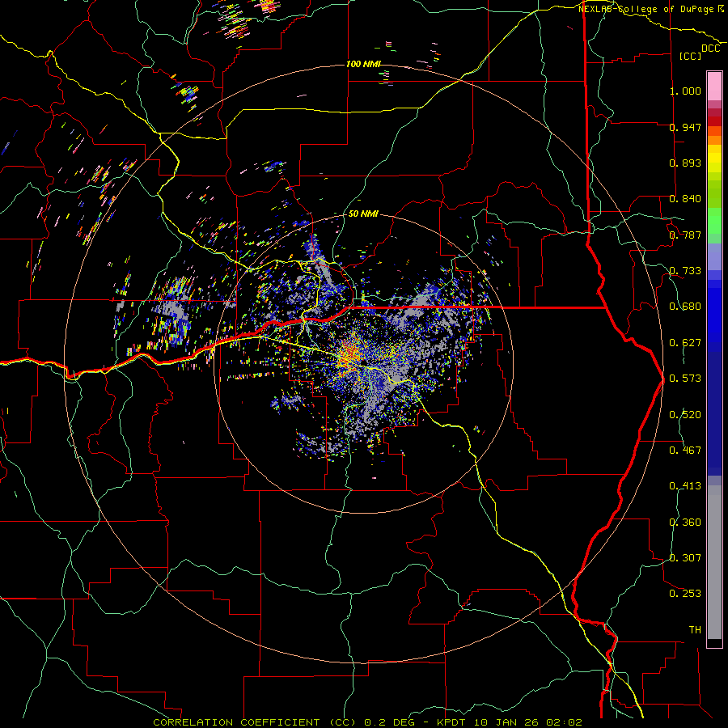The image size is (728, 728).
Task: Click the KPDT radar site identifier
Action: pyautogui.click(x=451, y=722)
